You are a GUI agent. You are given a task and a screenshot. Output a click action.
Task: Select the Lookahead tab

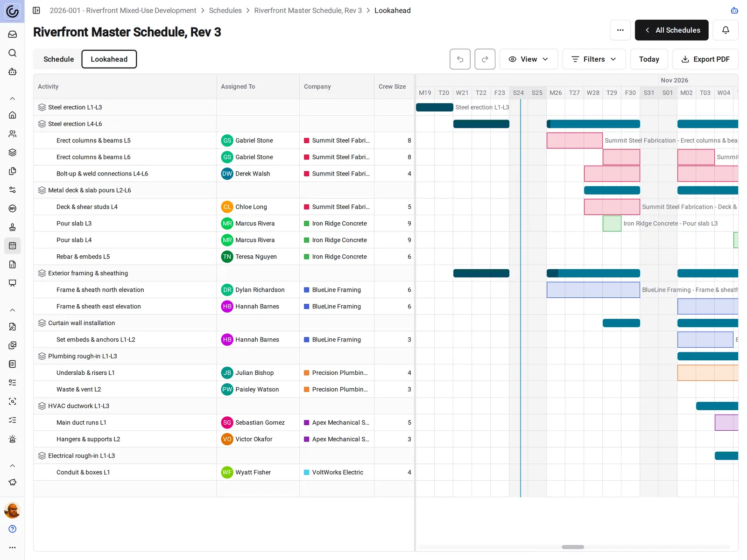click(x=109, y=59)
